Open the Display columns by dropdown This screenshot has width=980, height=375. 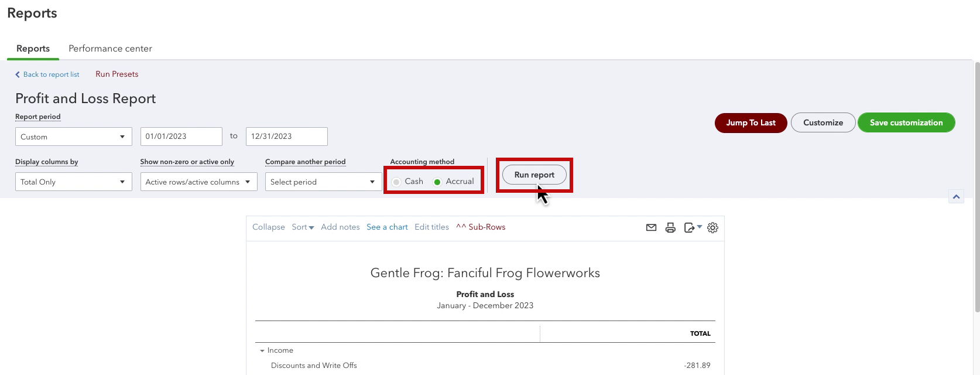74,182
